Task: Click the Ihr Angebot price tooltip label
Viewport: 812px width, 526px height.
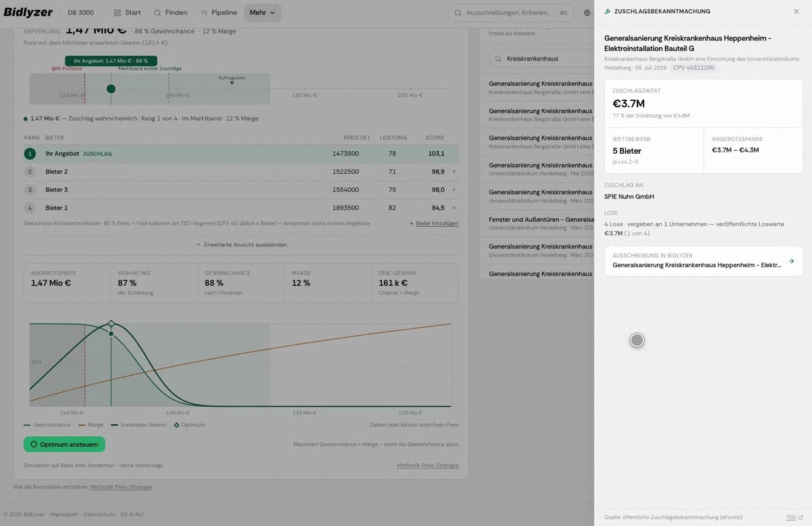Action: tap(111, 61)
